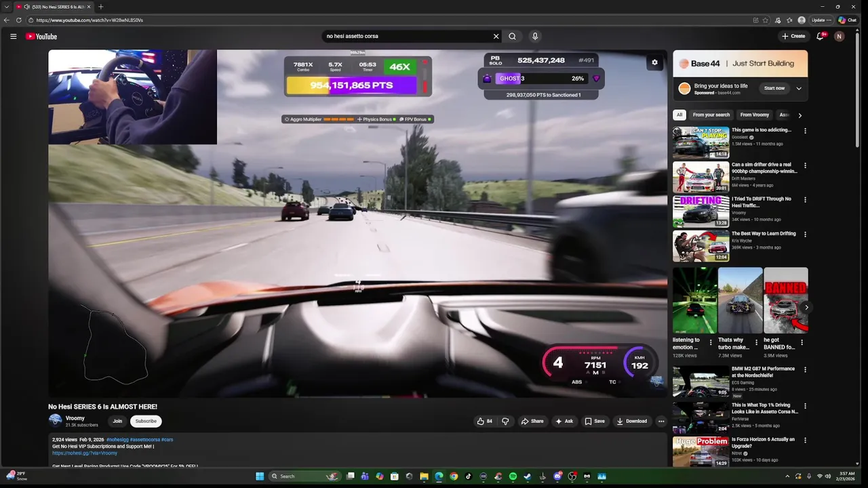Open Steam from the taskbar
868x488 pixels.
(528, 476)
